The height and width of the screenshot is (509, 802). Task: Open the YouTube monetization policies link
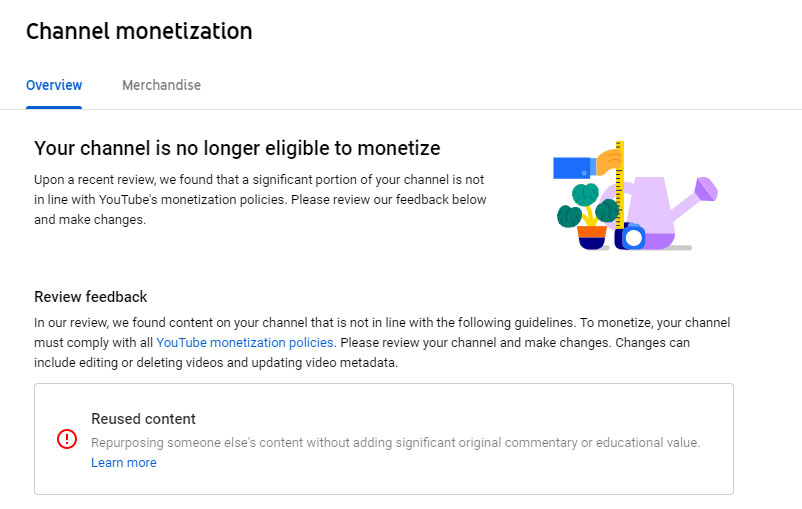(244, 343)
